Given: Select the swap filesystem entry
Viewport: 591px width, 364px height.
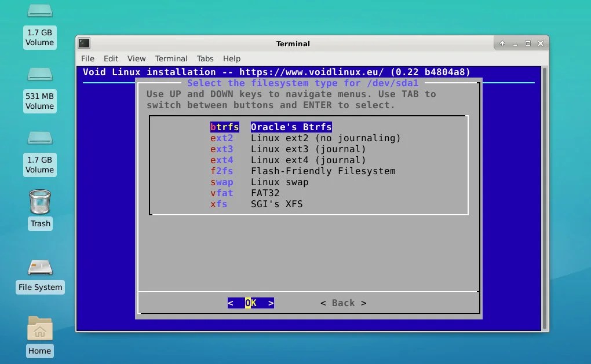Looking at the screenshot, I should (221, 182).
